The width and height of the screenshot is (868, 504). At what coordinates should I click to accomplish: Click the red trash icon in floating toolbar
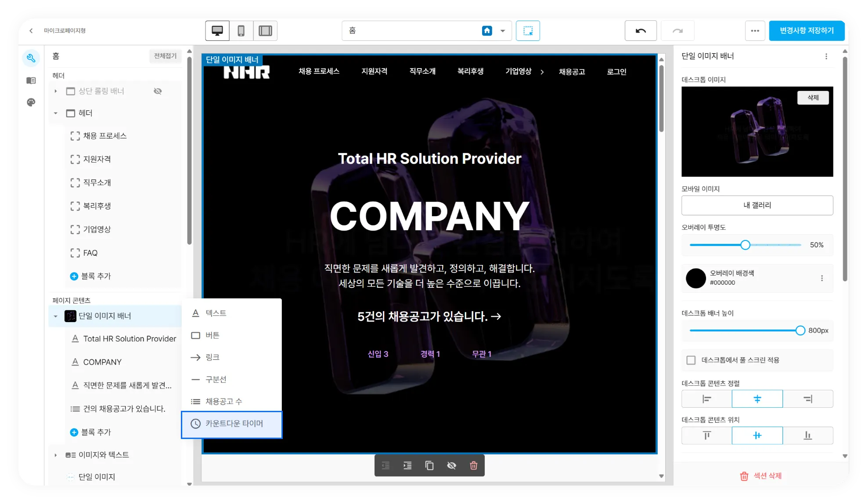pos(473,466)
